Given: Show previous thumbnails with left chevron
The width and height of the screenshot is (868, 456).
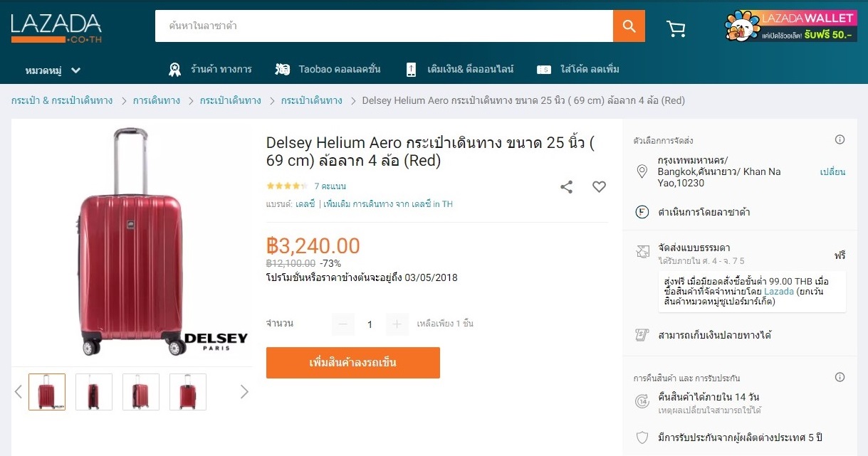Looking at the screenshot, I should pyautogui.click(x=19, y=391).
